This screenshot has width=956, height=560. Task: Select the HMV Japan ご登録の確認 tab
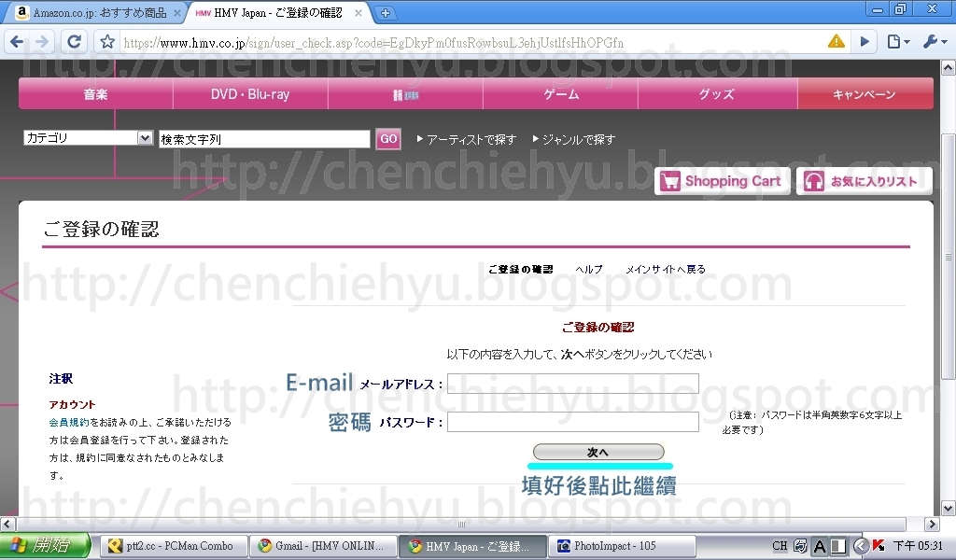tap(277, 13)
